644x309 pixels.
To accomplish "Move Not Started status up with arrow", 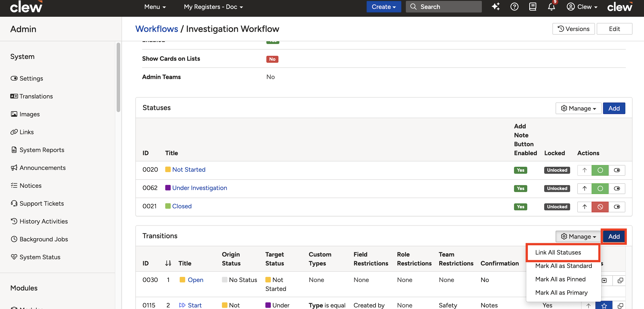I will coord(584,170).
